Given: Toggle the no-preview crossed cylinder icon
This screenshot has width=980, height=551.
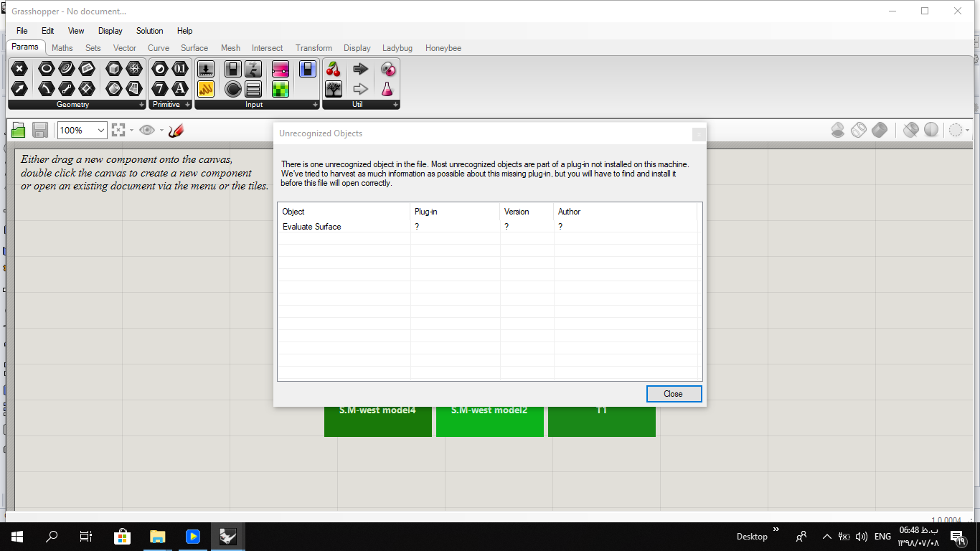Looking at the screenshot, I should pyautogui.click(x=910, y=130).
